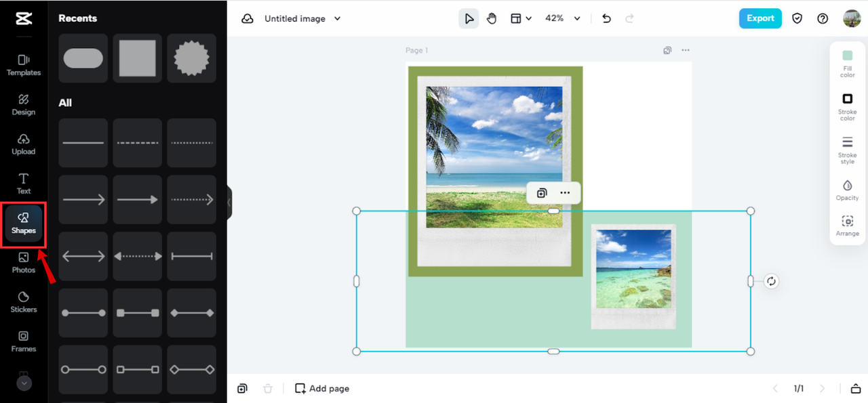Viewport: 868px width, 403px height.
Task: Select the small turquoise sea photo
Action: tap(633, 269)
